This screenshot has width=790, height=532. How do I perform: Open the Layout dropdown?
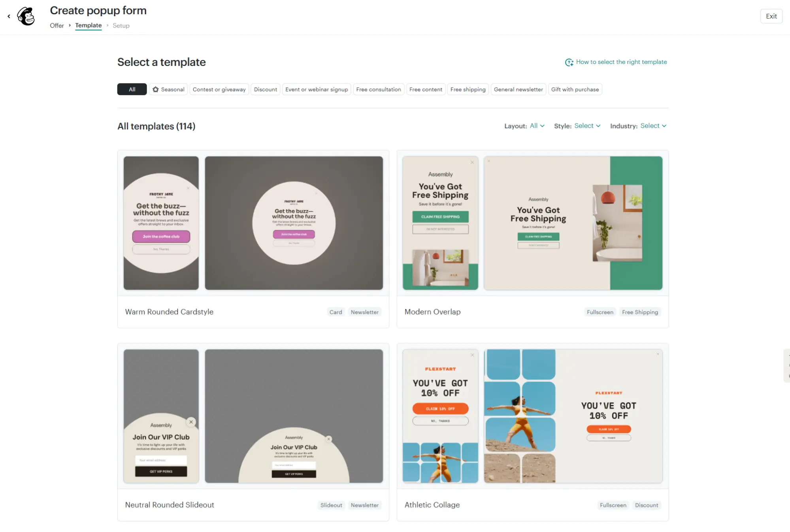537,126
